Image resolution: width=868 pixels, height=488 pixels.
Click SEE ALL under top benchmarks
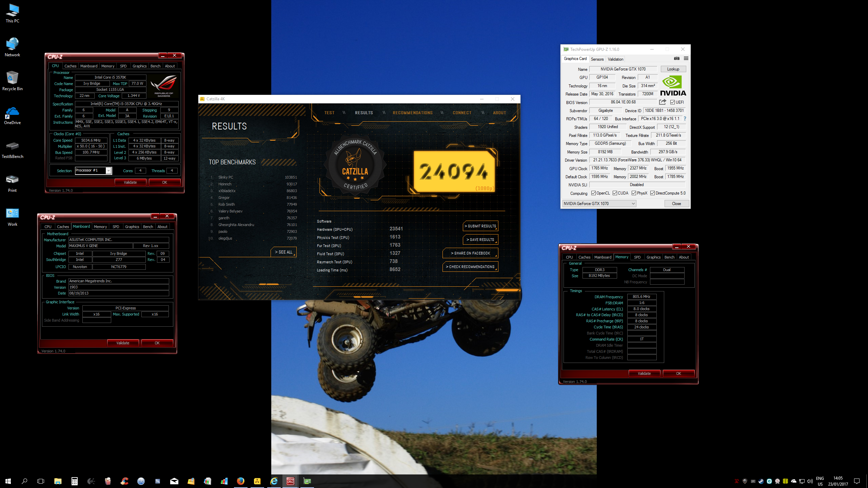tap(283, 252)
